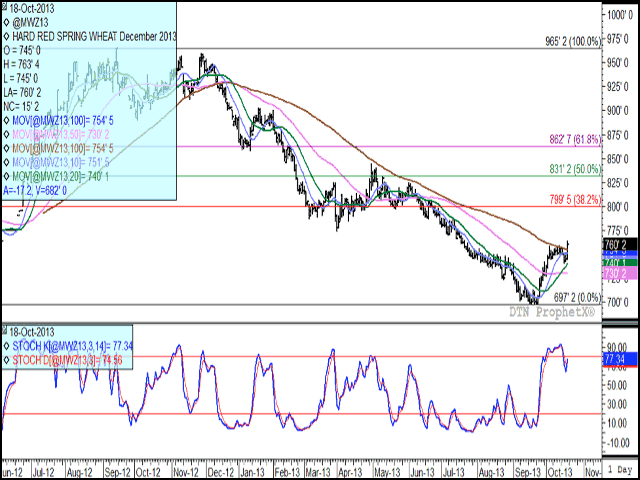Screen dimensions: 640x480
Task: Click the small box icon atop price legend
Action: (4, 7)
